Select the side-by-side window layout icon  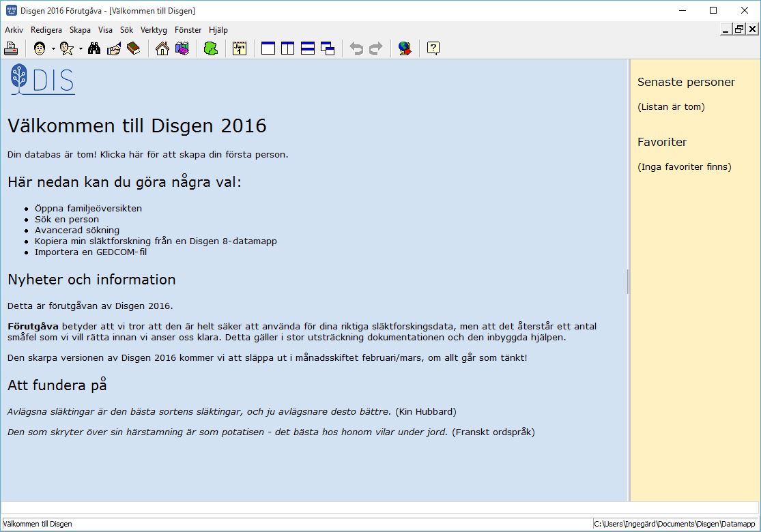point(288,48)
